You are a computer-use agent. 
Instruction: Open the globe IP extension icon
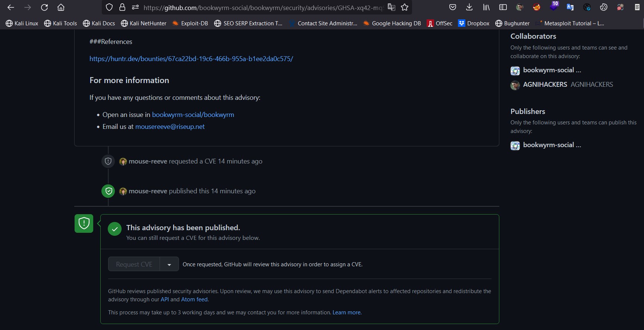coord(587,7)
